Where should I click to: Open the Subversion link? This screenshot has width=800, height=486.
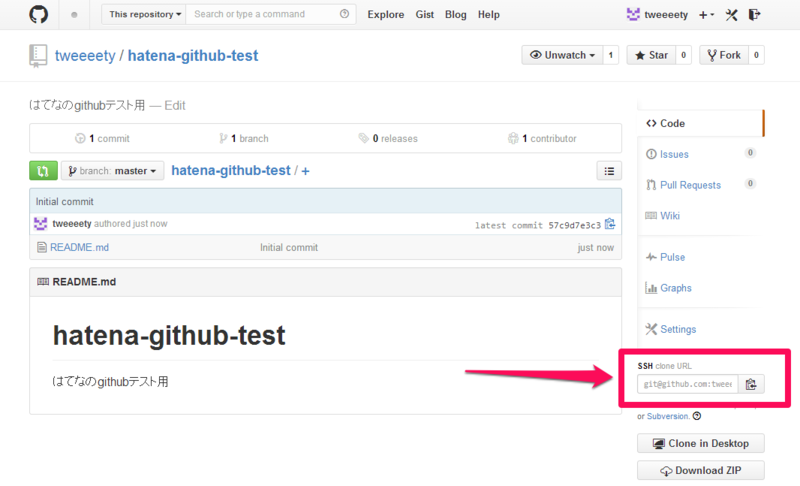(668, 416)
